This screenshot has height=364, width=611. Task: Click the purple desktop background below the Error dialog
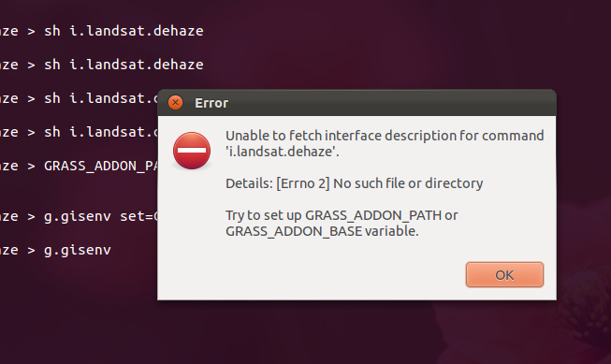coord(351,331)
